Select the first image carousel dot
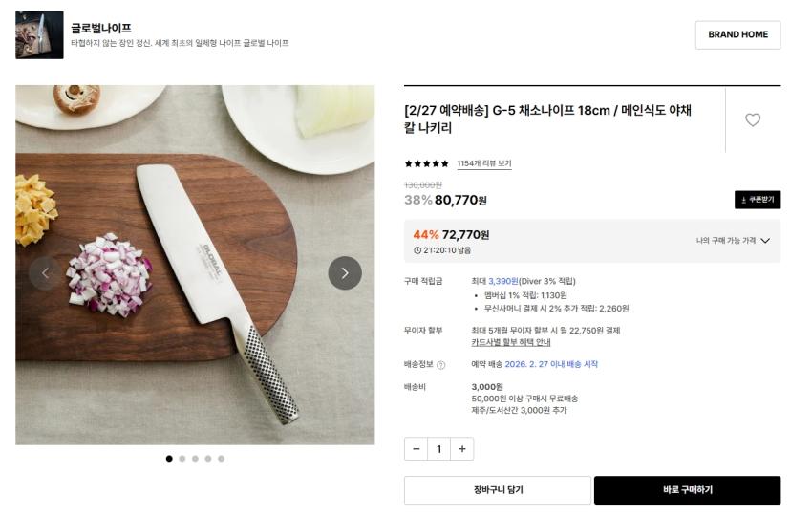The height and width of the screenshot is (517, 812). tap(170, 459)
